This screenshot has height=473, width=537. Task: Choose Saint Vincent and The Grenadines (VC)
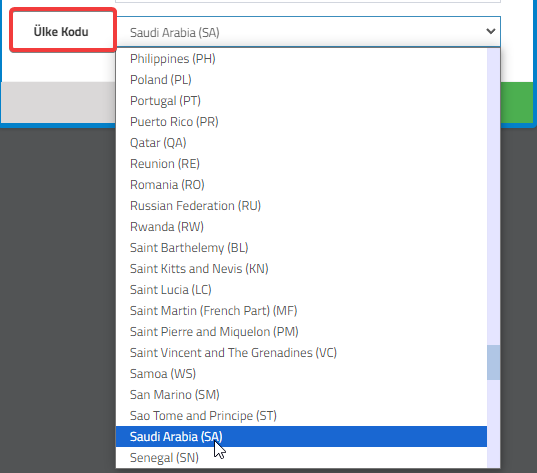(x=301, y=353)
